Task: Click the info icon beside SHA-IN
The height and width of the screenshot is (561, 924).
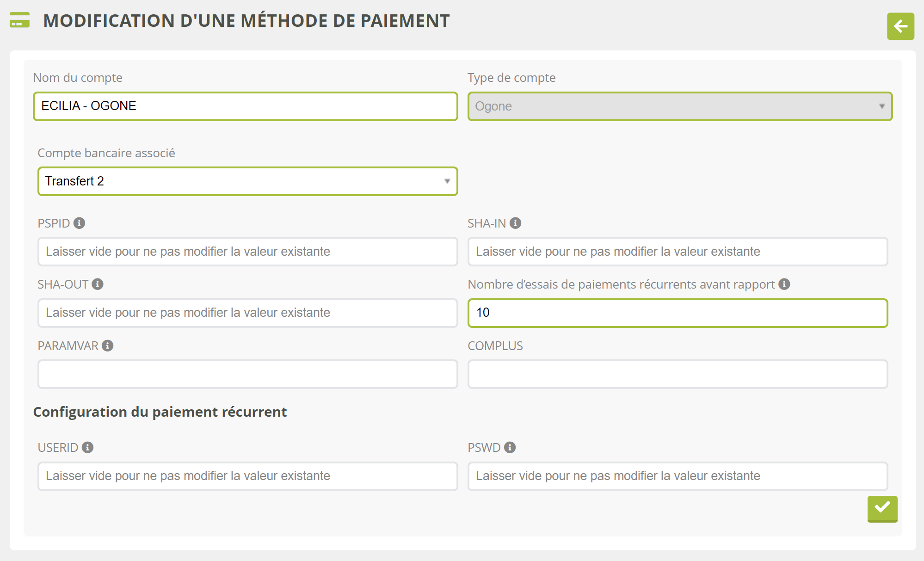Action: (515, 223)
